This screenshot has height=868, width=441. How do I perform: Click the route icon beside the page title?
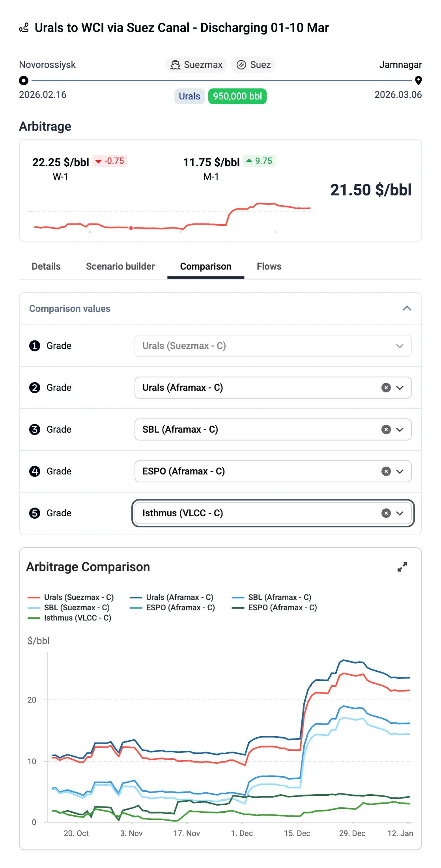(24, 28)
